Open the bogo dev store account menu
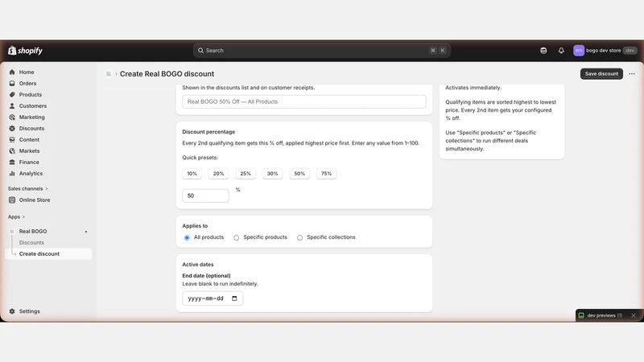The height and width of the screenshot is (362, 644). (605, 51)
